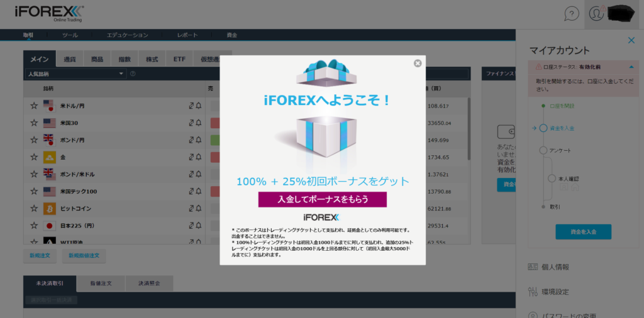Set alert bell for 金
This screenshot has height=318, width=644.
coord(198,157)
